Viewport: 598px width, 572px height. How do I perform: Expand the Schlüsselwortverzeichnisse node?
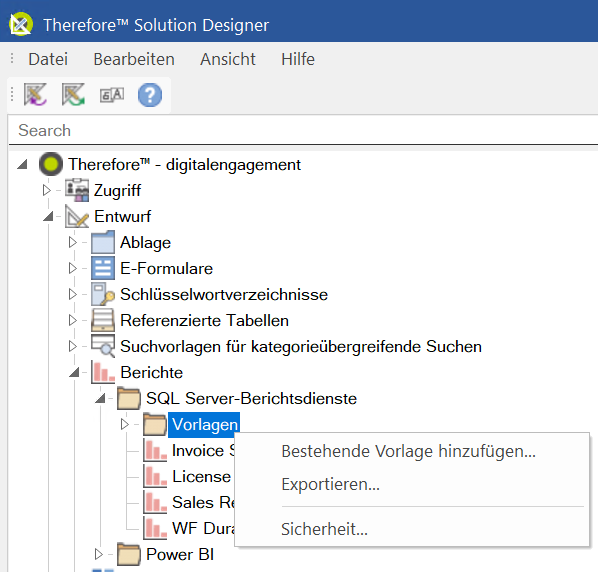pos(72,294)
